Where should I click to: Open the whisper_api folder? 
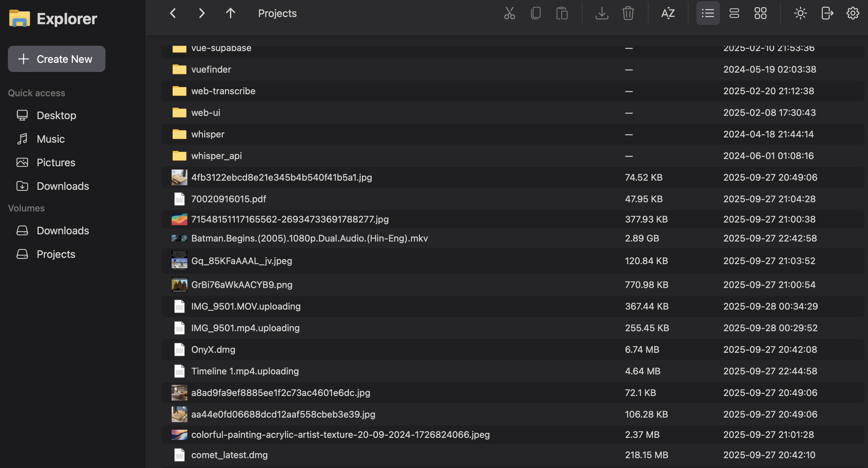217,155
